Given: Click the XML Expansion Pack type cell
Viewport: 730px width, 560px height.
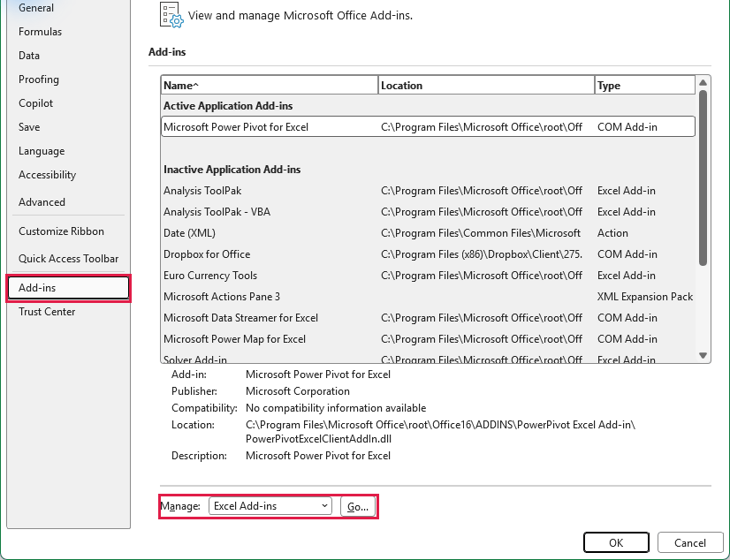Looking at the screenshot, I should [645, 297].
